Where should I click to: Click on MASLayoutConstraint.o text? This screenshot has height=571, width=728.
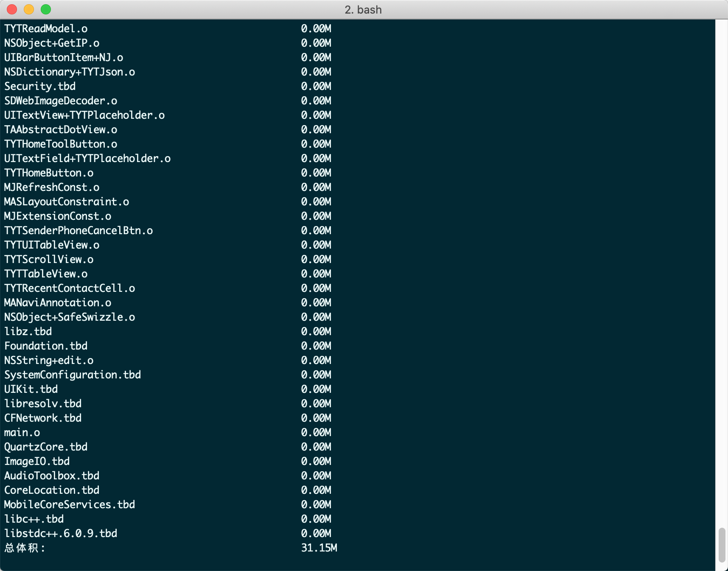click(x=67, y=202)
